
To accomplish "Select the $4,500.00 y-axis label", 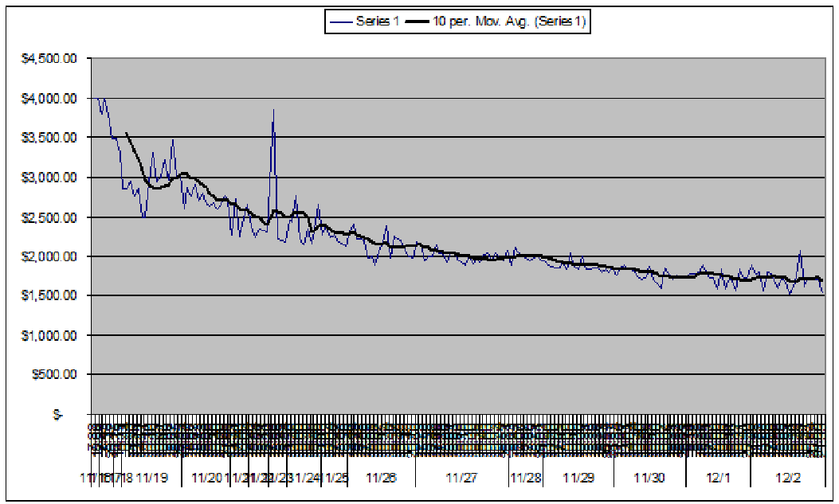I will 51,59.
